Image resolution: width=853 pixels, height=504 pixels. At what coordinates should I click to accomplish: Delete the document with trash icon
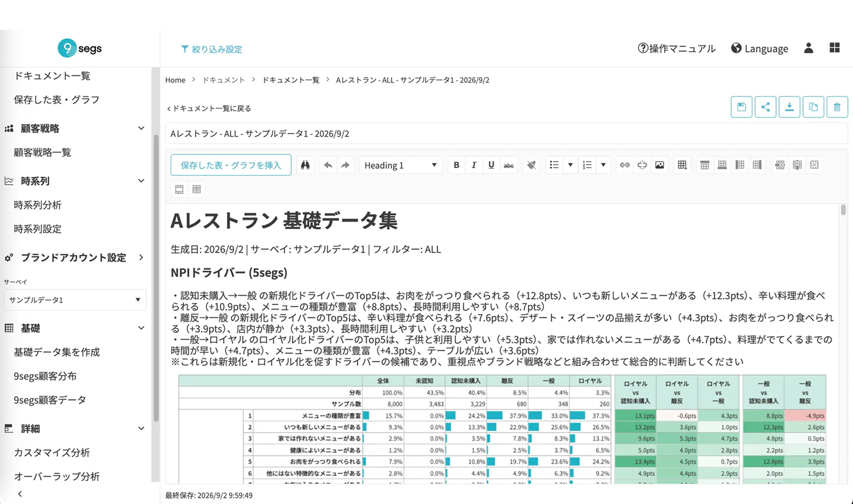tap(837, 107)
